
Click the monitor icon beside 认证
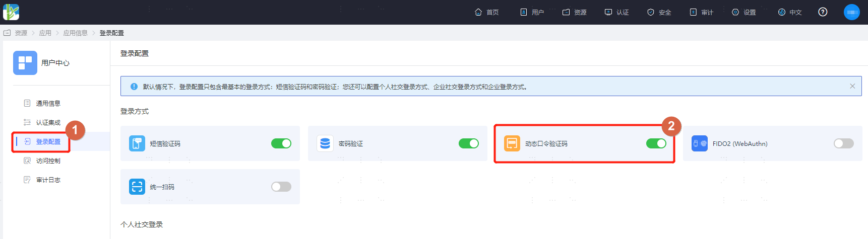pos(608,12)
